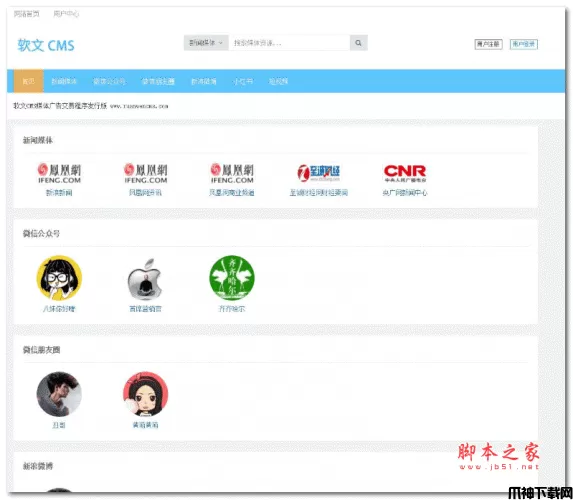This screenshot has width=573, height=500.
Task: Click the grayscale man photo avatar
Action: (x=59, y=394)
